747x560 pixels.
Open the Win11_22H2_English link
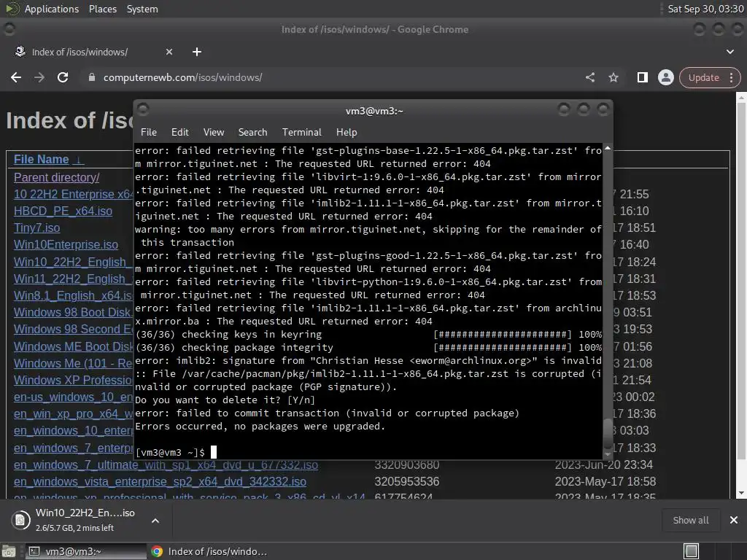click(74, 279)
